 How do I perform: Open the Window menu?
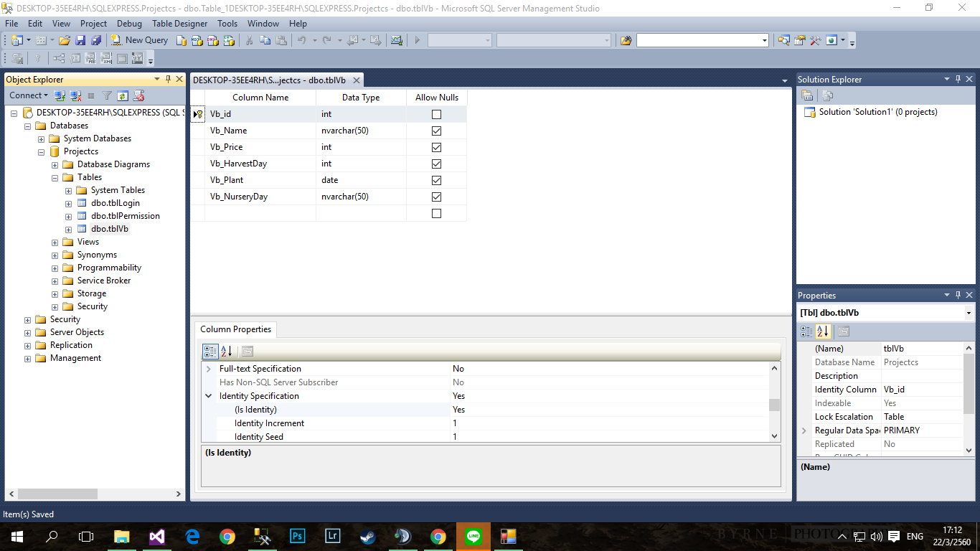(263, 24)
